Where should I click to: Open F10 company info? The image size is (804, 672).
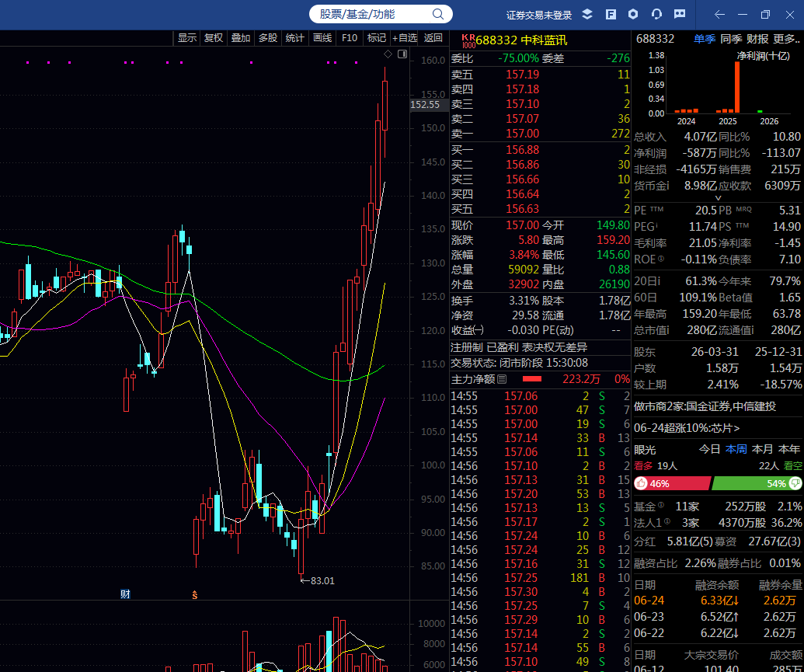[350, 38]
